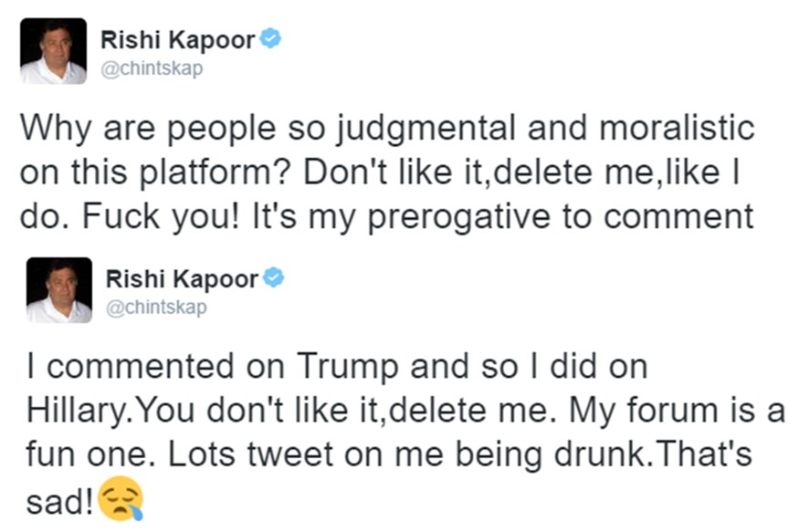Click verified badge in the first tweet
The image size is (799, 532).
coord(270,38)
